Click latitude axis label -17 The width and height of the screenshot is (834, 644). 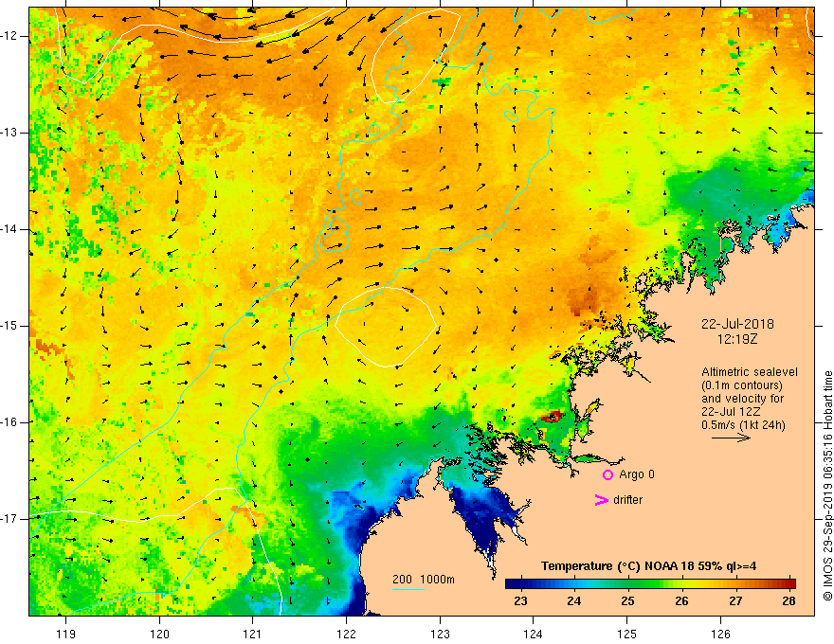coord(10,519)
